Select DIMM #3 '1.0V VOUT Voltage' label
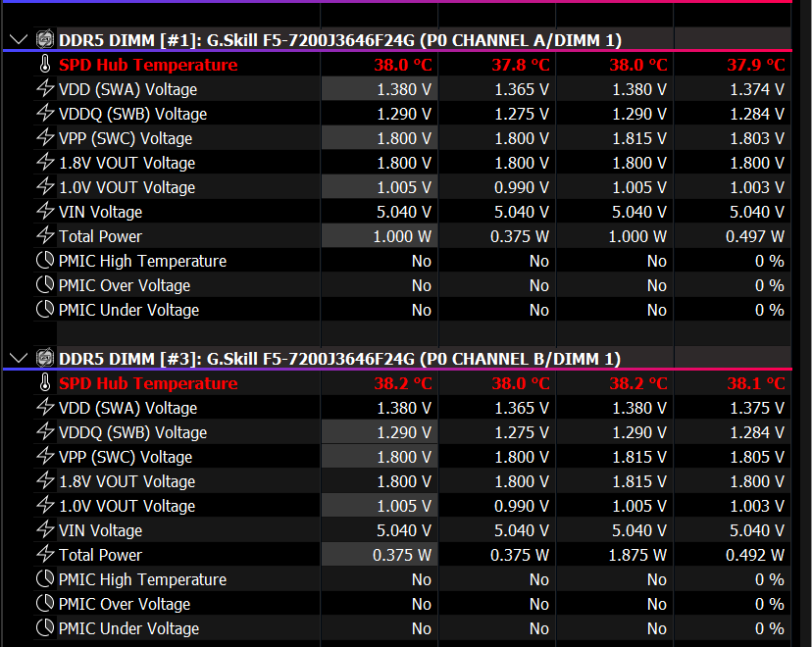The image size is (812, 647). pyautogui.click(x=127, y=506)
